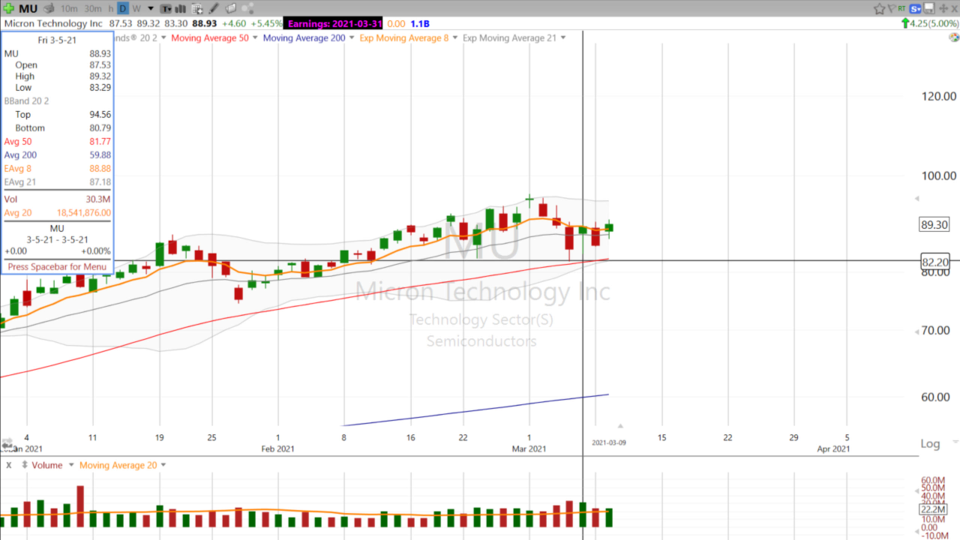
Task: Toggle the Log price scale
Action: (x=930, y=444)
